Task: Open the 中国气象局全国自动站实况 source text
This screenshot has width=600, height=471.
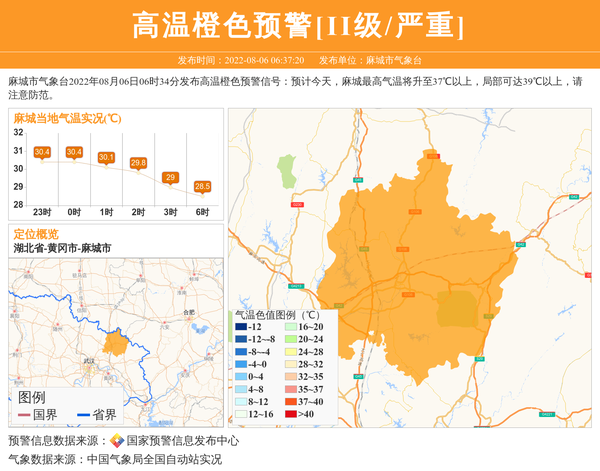Action: (154, 460)
